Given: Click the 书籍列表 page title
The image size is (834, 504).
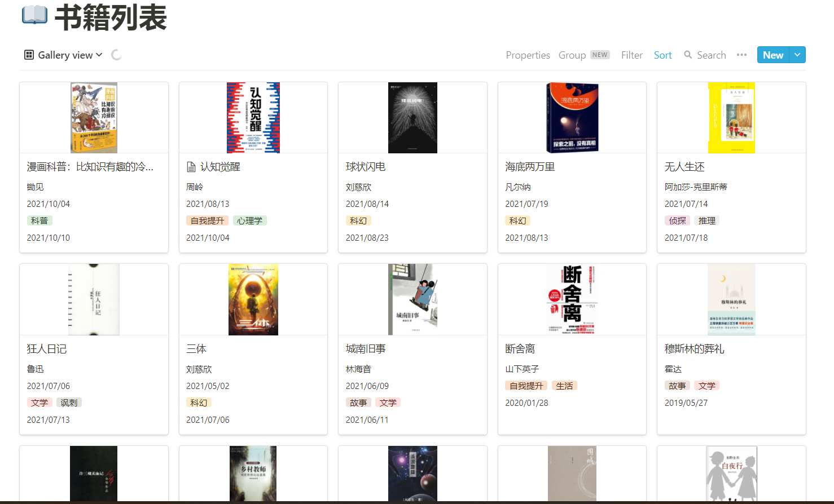Looking at the screenshot, I should tap(111, 17).
